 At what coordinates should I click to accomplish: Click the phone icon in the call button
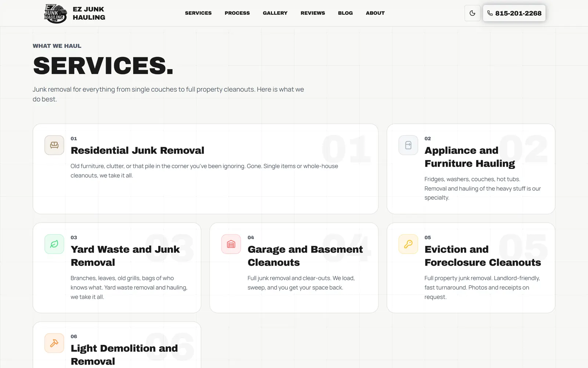490,13
